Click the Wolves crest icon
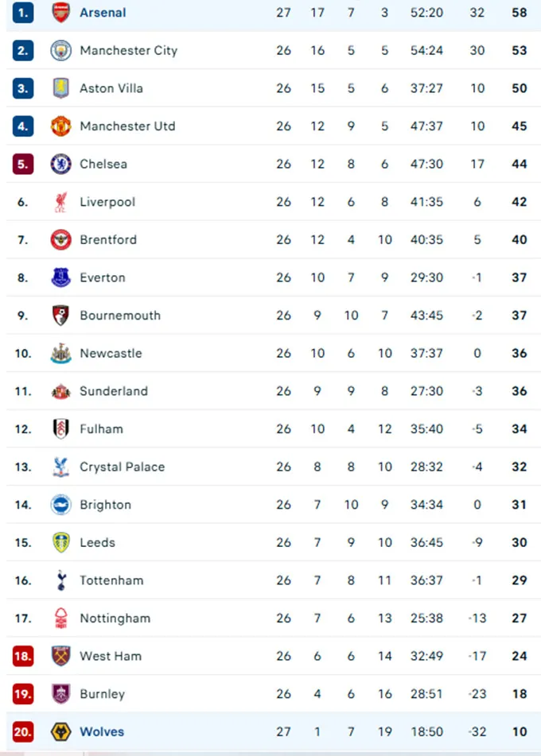Image resolution: width=541 pixels, height=756 pixels. tap(60, 731)
